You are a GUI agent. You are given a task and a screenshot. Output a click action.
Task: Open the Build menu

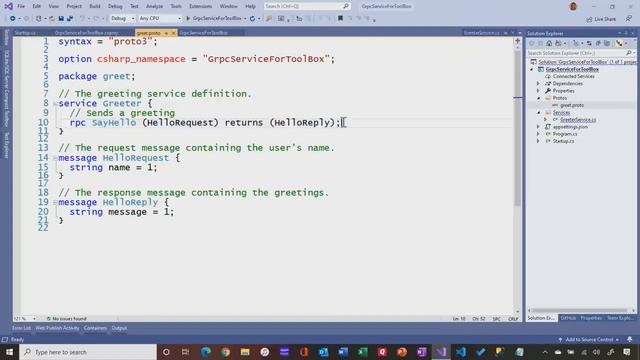pyautogui.click(x=95, y=6)
